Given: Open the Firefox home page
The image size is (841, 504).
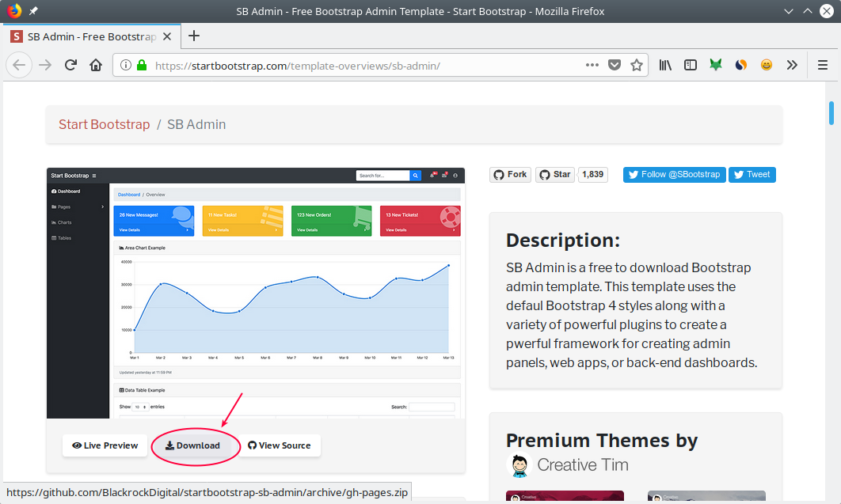Looking at the screenshot, I should tap(95, 65).
